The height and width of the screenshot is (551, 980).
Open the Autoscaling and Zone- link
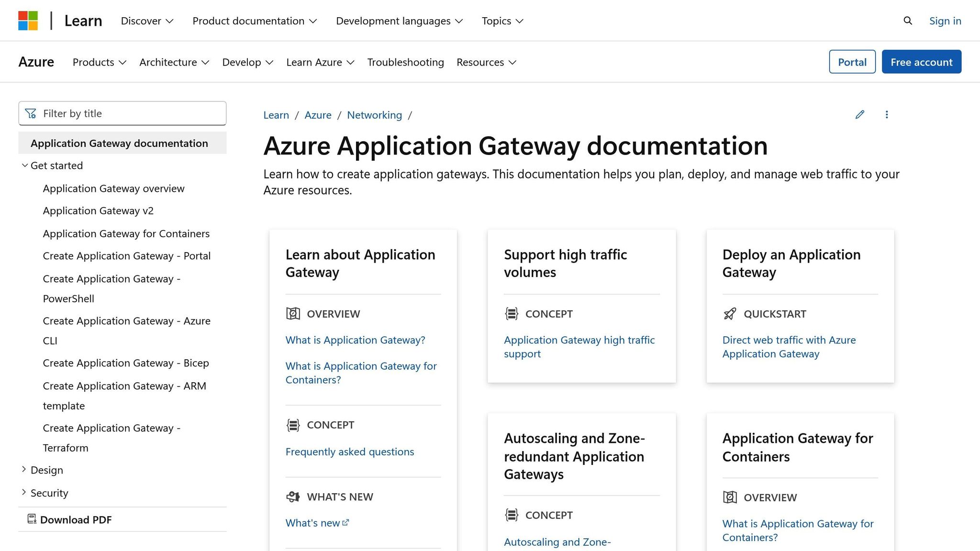click(557, 542)
